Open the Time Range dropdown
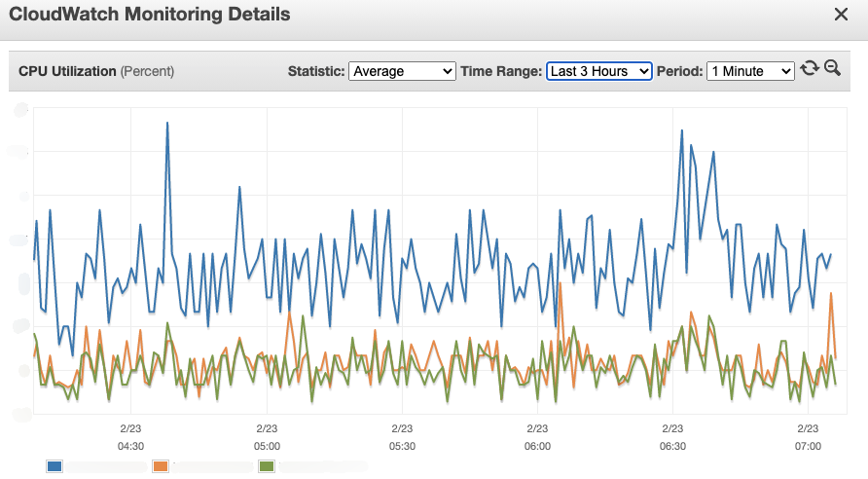This screenshot has width=868, height=479. (x=599, y=71)
